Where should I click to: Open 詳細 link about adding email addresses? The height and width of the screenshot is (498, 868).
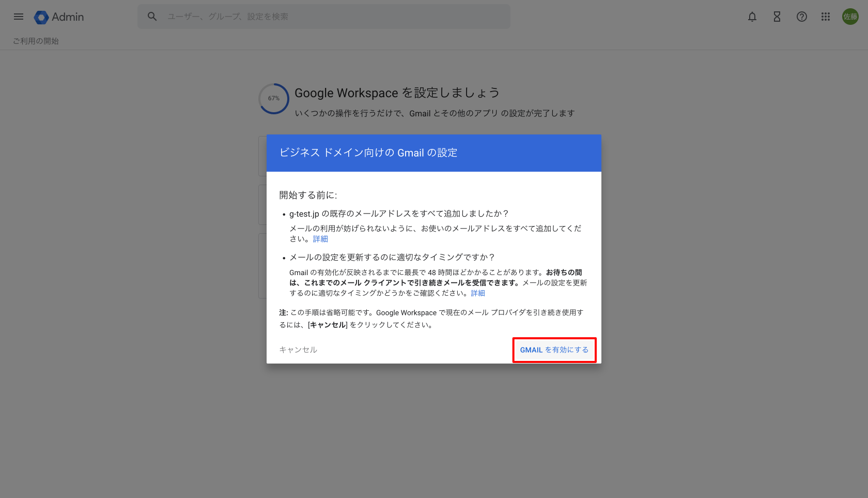pos(320,239)
